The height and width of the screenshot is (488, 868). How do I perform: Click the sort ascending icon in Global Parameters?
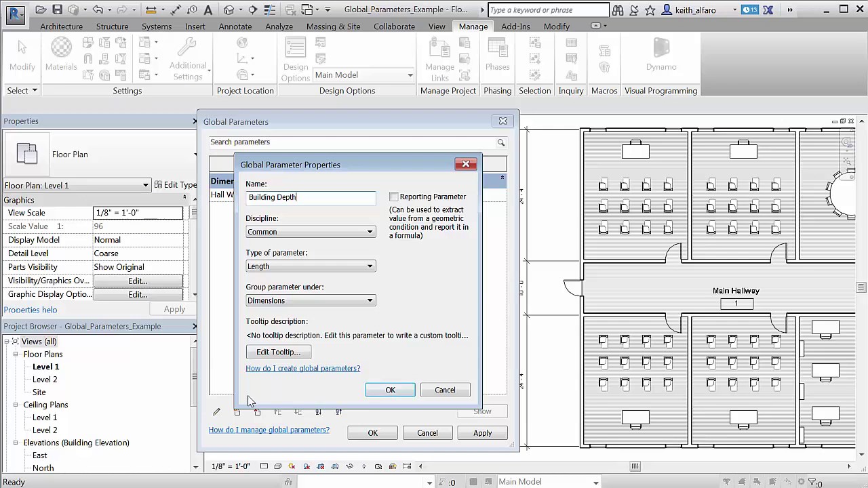coord(318,411)
